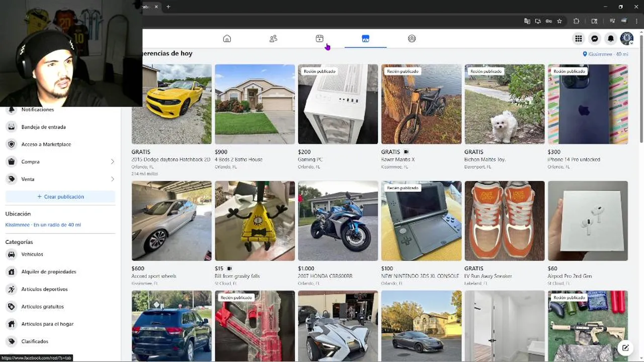Viewport: 644px width, 362px height.
Task: Open Messenger chats
Action: 595,39
